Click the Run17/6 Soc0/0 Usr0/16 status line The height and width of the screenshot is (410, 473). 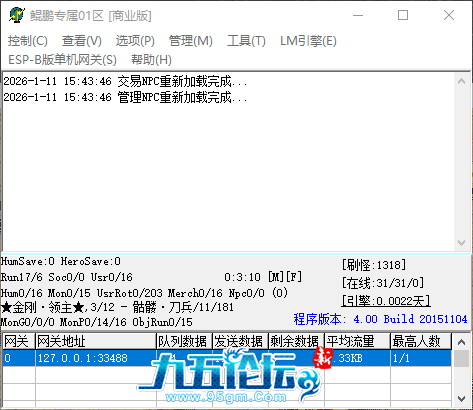coord(67,277)
